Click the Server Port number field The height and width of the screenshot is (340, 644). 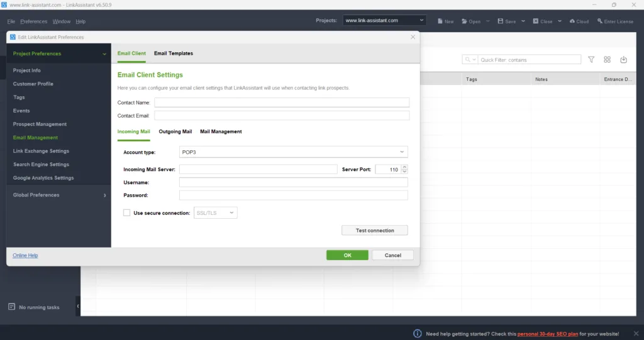tap(388, 169)
